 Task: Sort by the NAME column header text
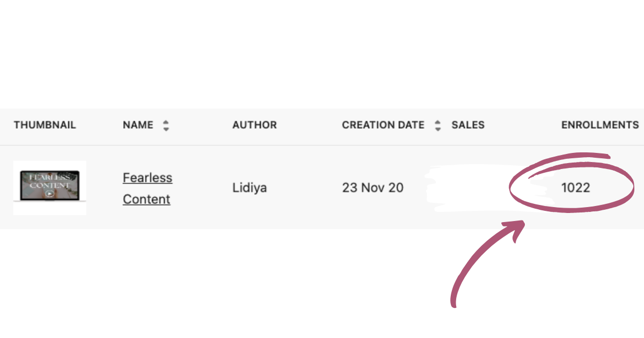[138, 125]
